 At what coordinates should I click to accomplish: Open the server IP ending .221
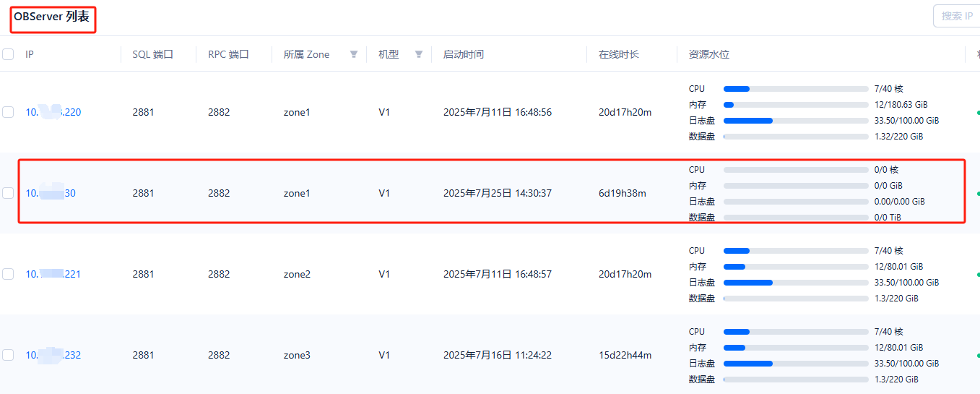click(x=53, y=274)
